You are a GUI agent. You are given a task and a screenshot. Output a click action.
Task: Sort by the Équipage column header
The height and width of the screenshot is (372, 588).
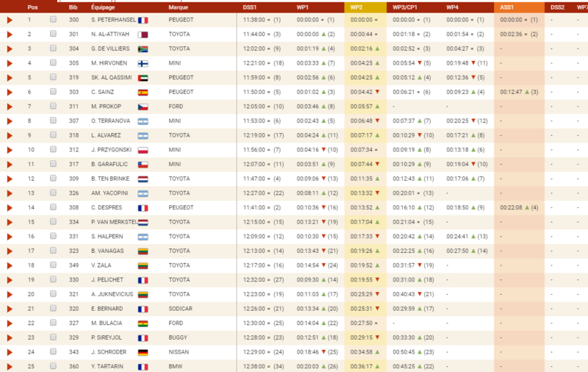click(x=103, y=7)
